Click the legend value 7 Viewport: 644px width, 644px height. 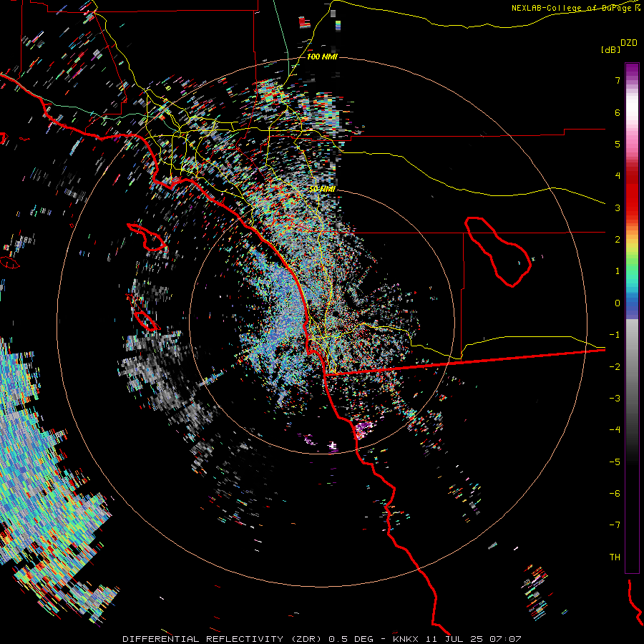point(618,80)
